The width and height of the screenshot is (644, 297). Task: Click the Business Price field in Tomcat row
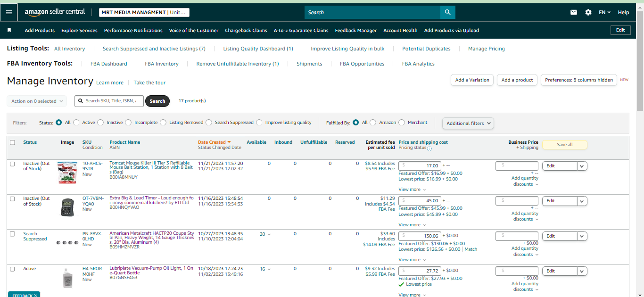(x=517, y=165)
